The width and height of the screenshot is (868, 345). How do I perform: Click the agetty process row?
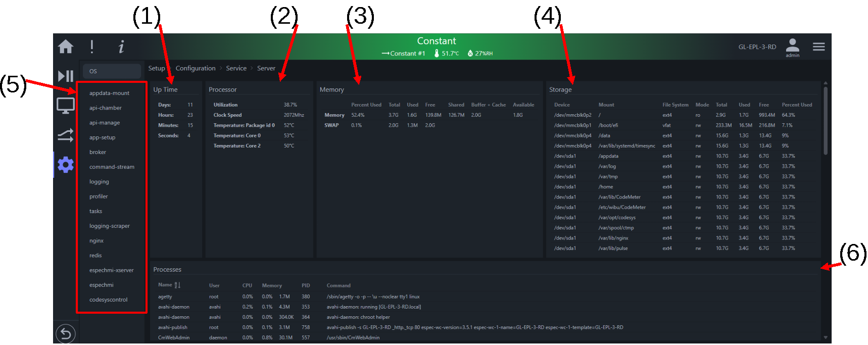click(485, 297)
